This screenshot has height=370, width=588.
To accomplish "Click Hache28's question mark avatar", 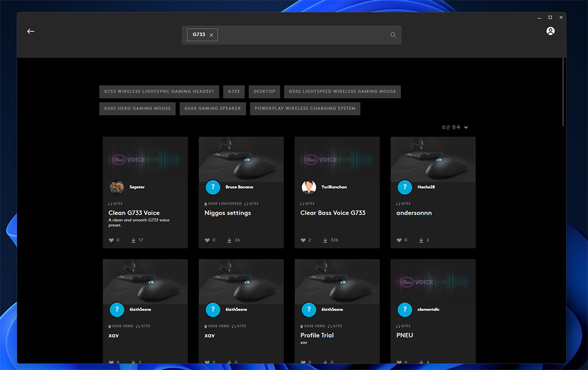I will click(x=405, y=187).
